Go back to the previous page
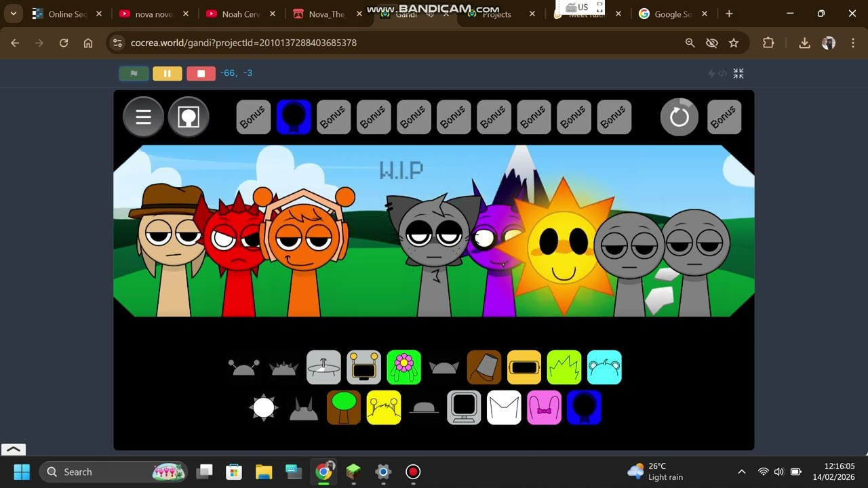The image size is (868, 488). 15,43
